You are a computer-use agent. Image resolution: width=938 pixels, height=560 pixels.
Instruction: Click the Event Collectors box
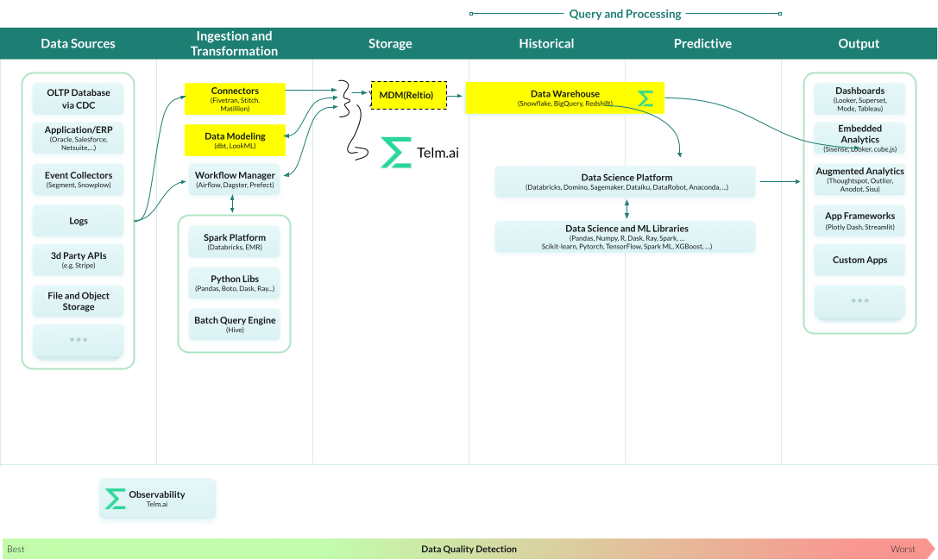[79, 179]
